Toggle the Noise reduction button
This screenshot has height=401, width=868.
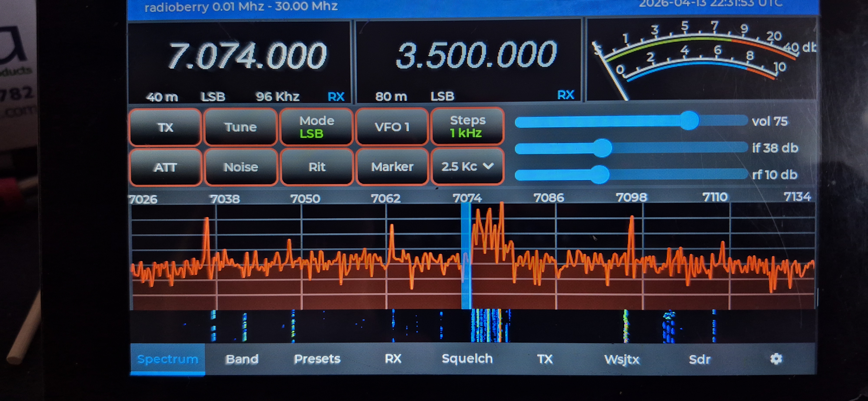[x=241, y=167]
